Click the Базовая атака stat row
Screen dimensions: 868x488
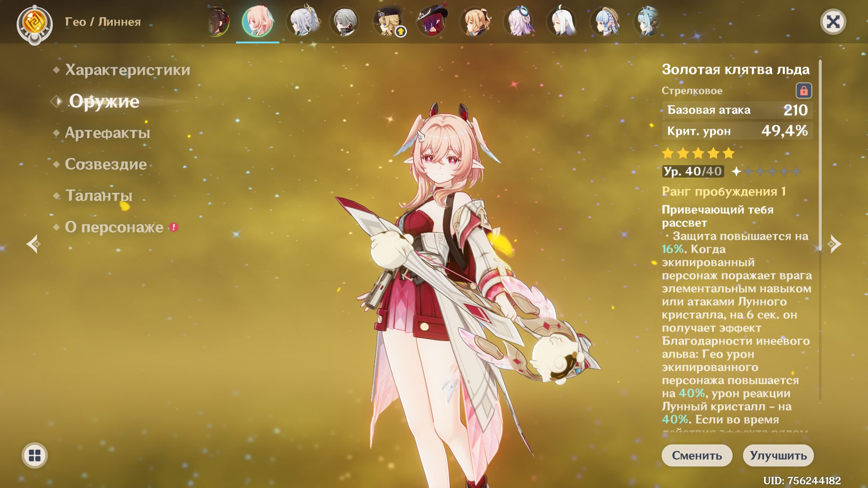[x=737, y=110]
